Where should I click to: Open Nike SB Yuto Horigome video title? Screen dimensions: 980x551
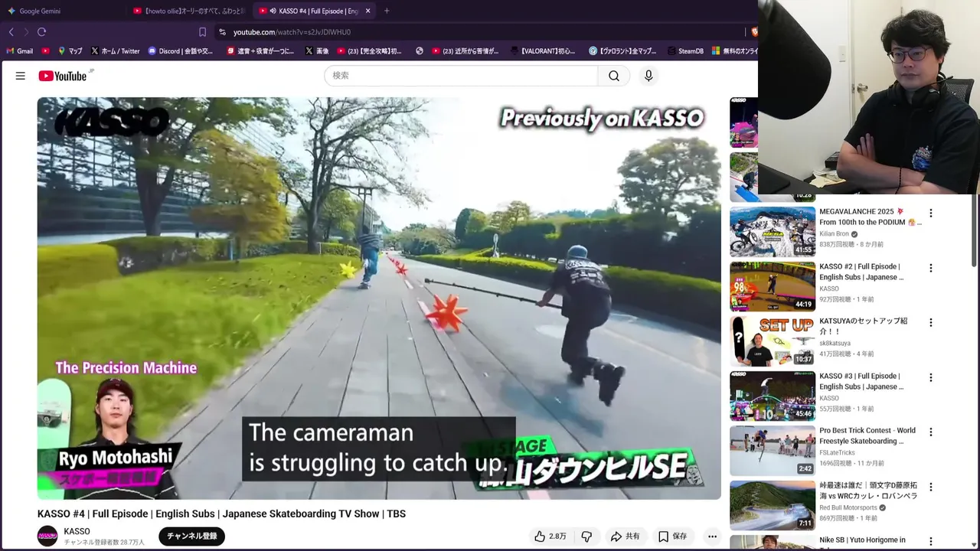[x=862, y=540]
